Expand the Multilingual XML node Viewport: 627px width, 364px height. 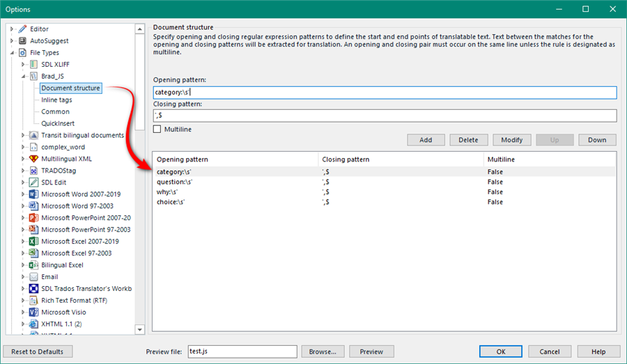tap(23, 159)
